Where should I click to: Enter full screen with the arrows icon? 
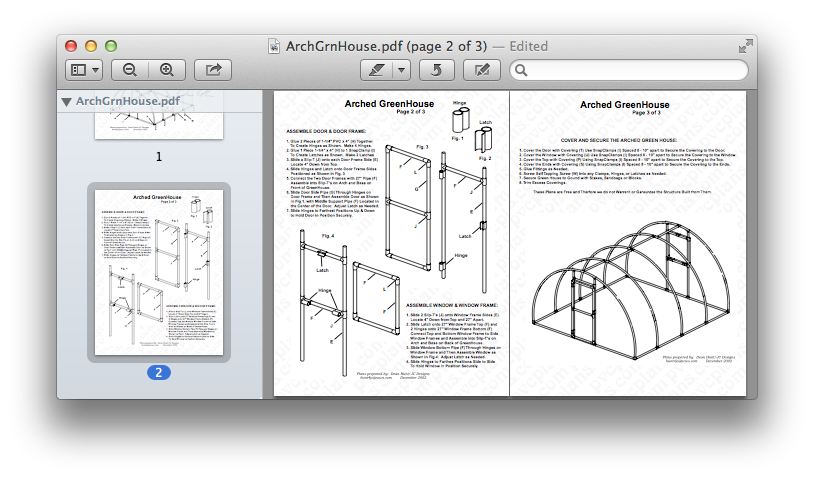pos(745,46)
